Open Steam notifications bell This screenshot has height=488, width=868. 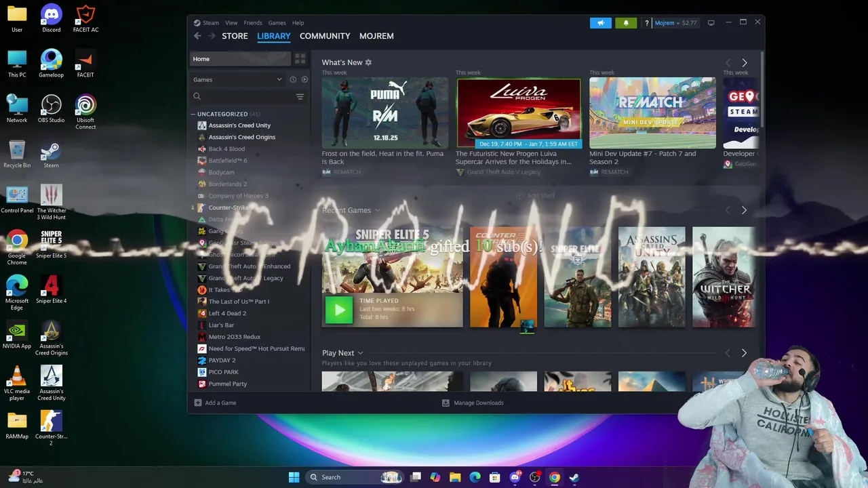(x=626, y=23)
